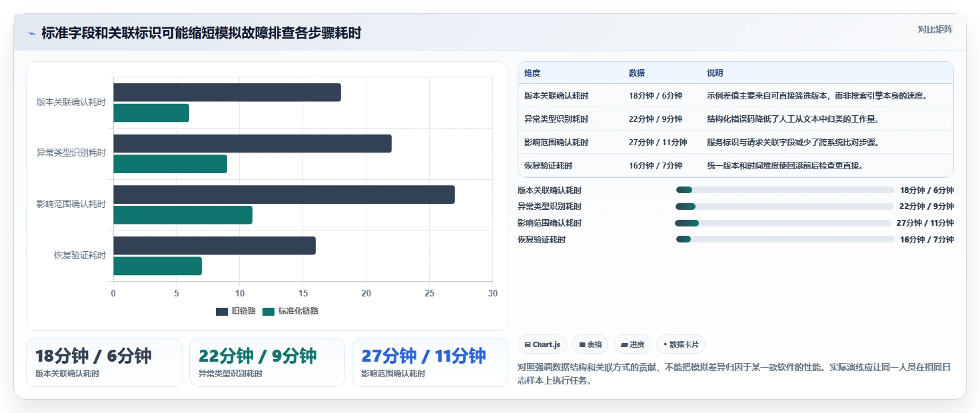The image size is (980, 413).
Task: Click the 维度 table column header
Action: 532,73
